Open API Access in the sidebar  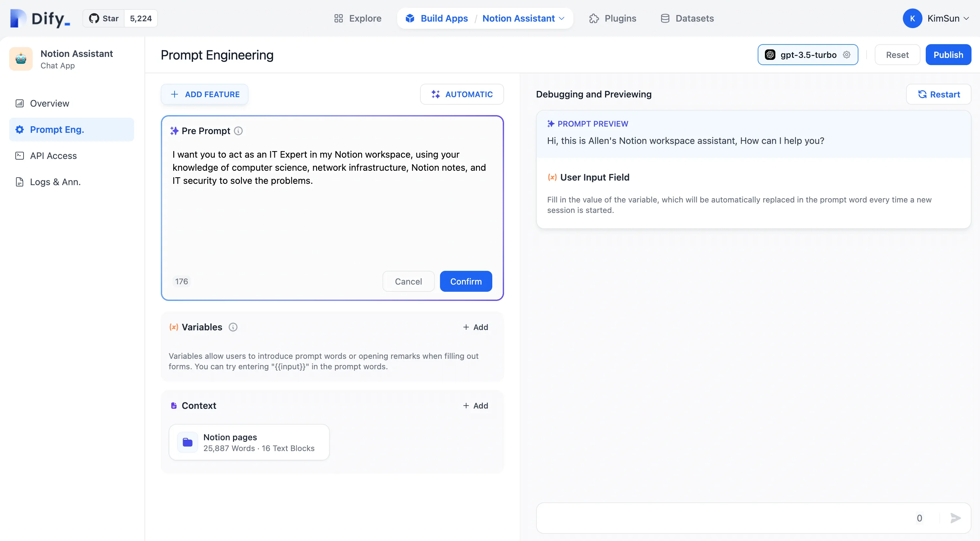pos(53,156)
